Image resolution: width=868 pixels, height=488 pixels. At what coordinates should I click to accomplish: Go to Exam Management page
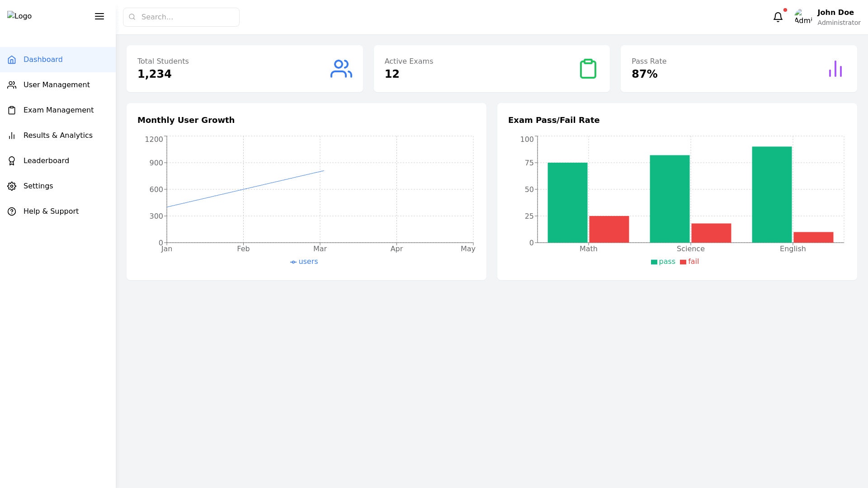(58, 110)
